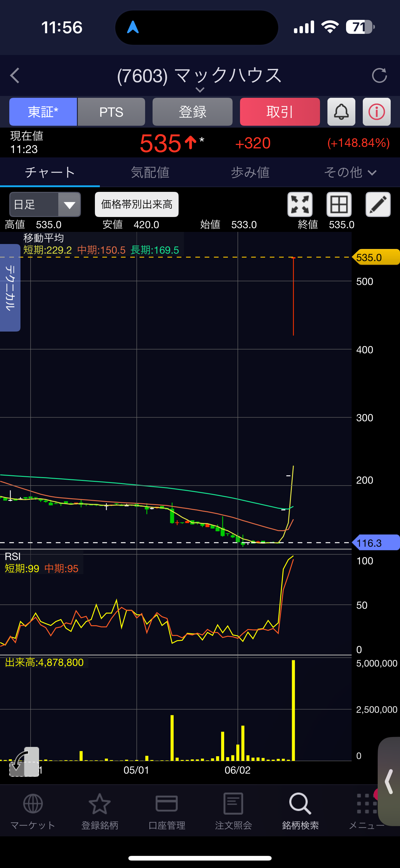
Task: Tap the 11:56 status bar clock
Action: pyautogui.click(x=62, y=27)
